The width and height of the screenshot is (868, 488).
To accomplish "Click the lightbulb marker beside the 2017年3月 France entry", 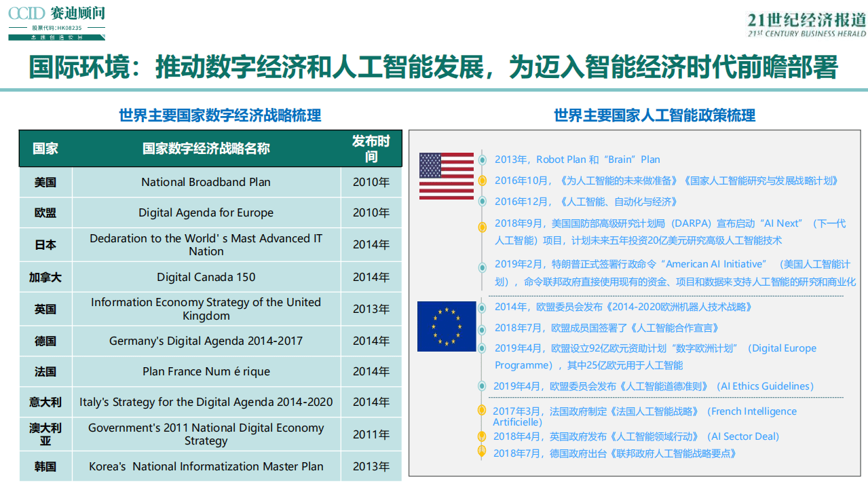I will point(482,412).
